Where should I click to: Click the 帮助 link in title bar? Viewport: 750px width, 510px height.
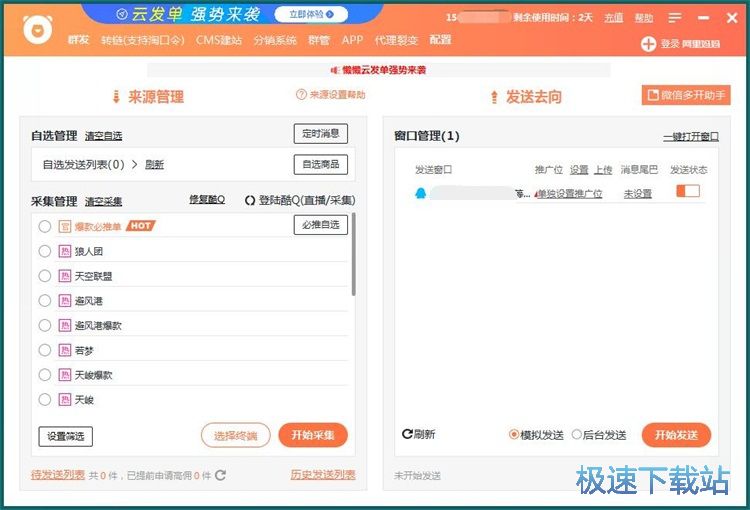(644, 18)
